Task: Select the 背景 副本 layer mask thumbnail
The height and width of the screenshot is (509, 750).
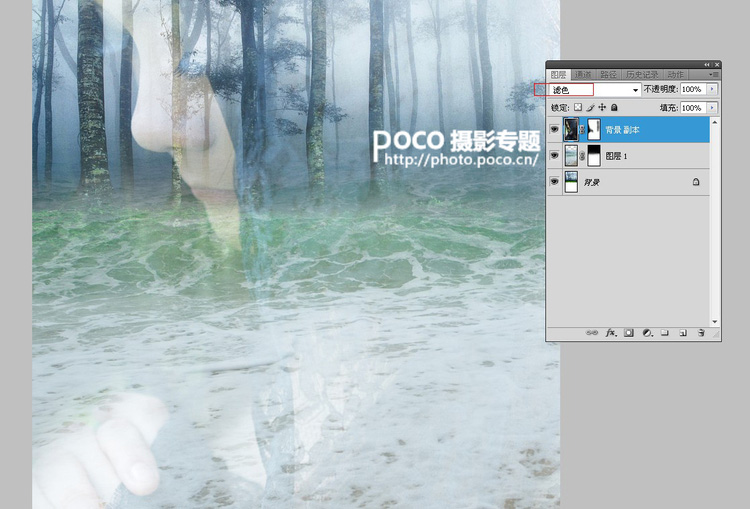Action: pyautogui.click(x=594, y=129)
